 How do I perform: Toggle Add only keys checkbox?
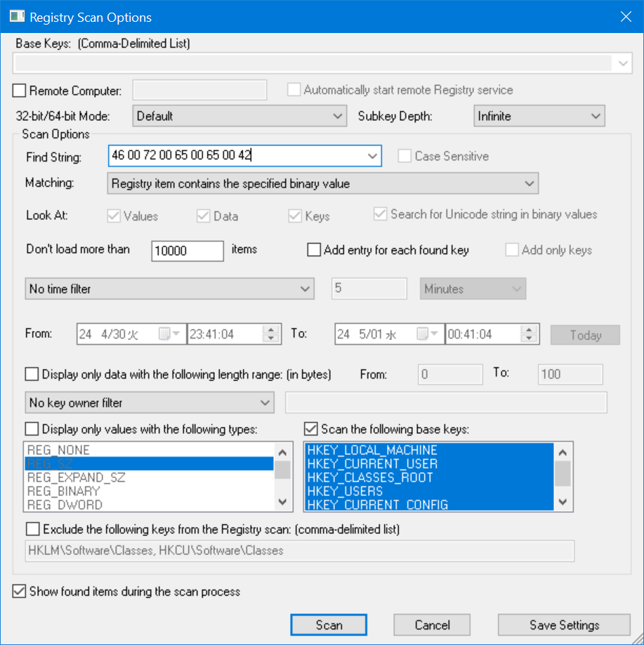pos(512,249)
